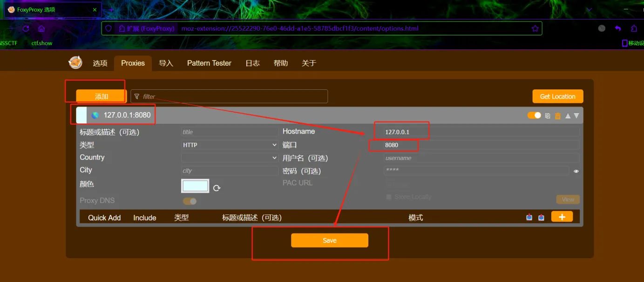The width and height of the screenshot is (644, 282).
Task: Reset the color with the refresh icon
Action: point(217,188)
